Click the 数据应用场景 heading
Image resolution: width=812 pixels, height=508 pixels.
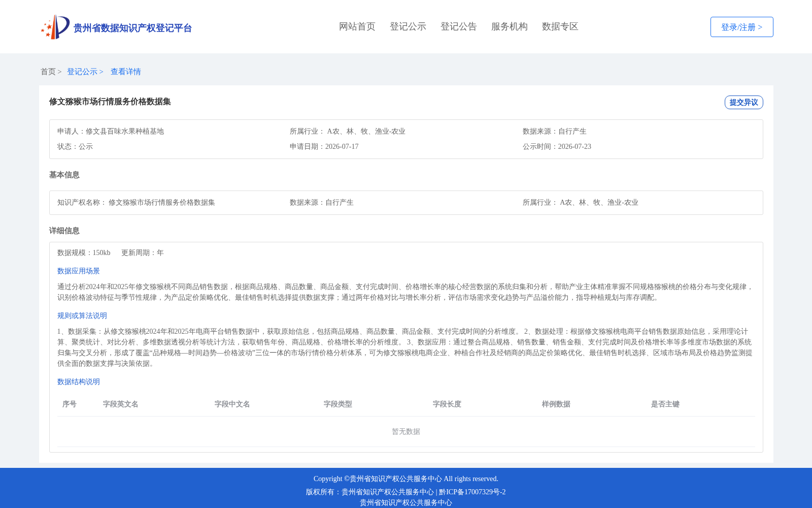(x=79, y=271)
